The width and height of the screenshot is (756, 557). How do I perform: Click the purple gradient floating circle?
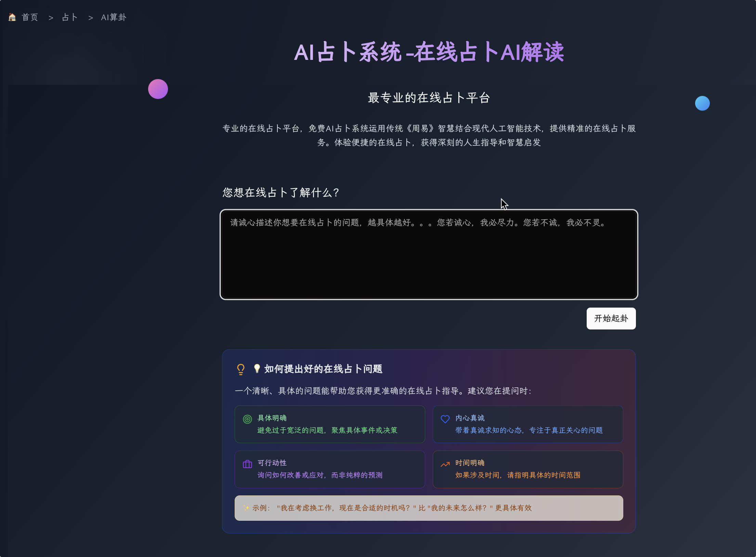158,89
